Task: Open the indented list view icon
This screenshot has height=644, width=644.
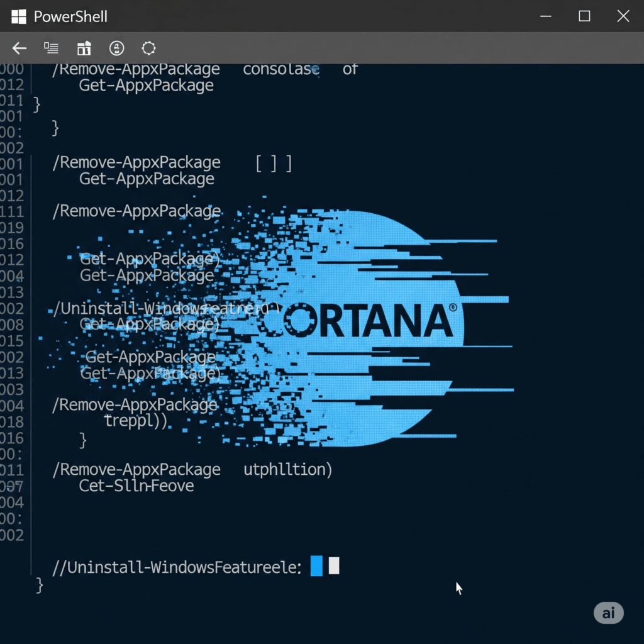Action: 52,48
